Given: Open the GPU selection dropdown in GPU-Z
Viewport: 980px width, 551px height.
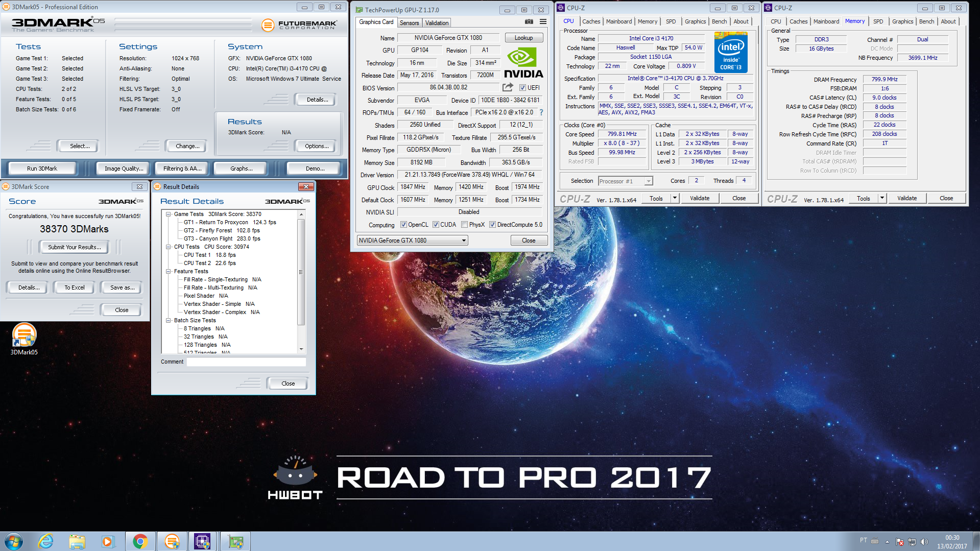Looking at the screenshot, I should 412,241.
